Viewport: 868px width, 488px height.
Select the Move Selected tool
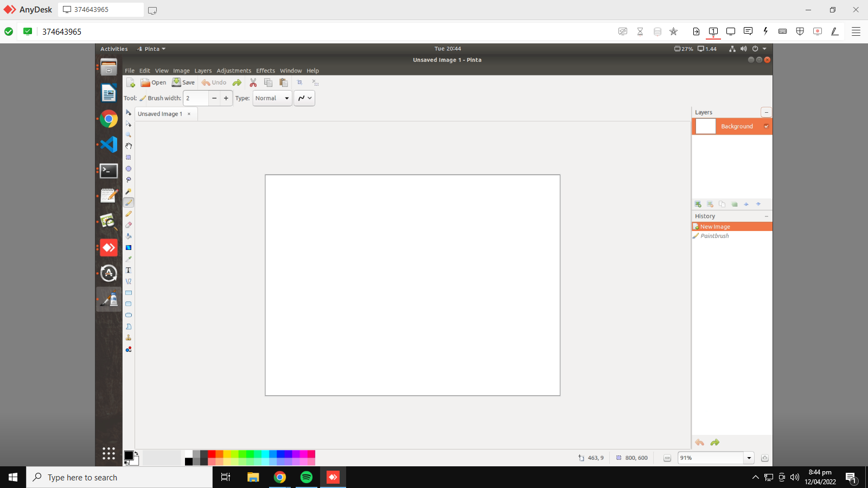pos(129,113)
